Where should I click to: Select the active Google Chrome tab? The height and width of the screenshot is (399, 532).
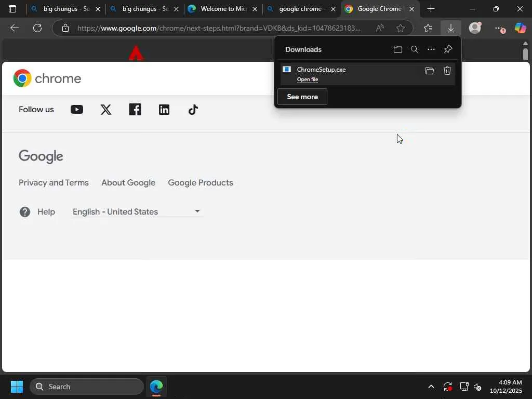(x=380, y=9)
